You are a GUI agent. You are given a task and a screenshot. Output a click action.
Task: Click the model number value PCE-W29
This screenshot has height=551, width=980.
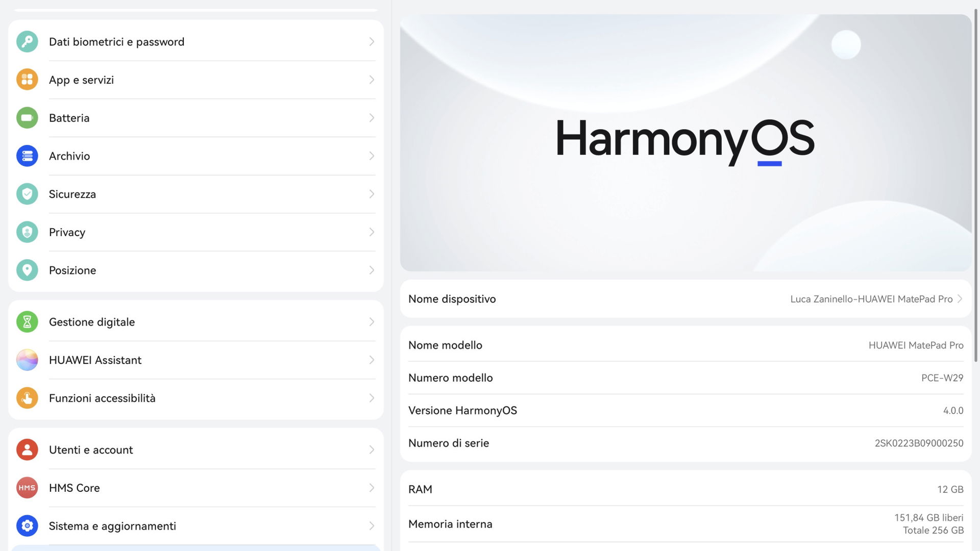coord(942,378)
